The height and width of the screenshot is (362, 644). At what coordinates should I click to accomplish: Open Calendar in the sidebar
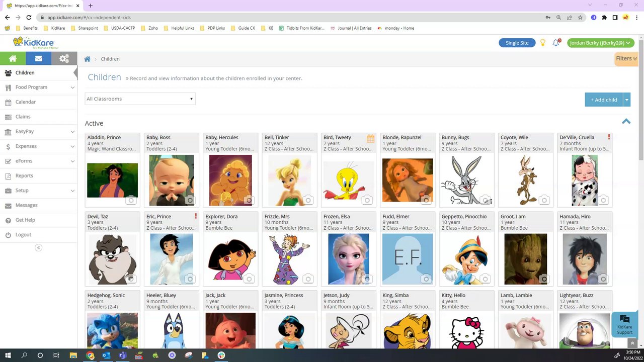point(38,102)
